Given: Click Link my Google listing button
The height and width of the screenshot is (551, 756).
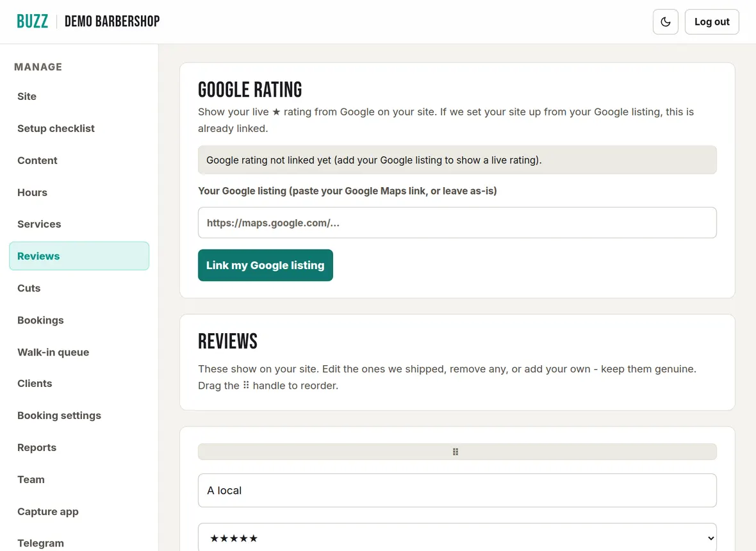Looking at the screenshot, I should point(265,265).
